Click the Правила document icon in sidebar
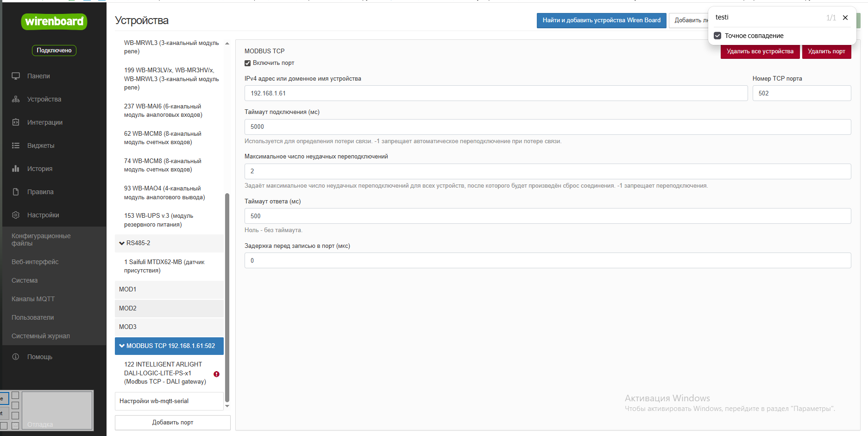Viewport: 868px width, 436px height. point(16,192)
